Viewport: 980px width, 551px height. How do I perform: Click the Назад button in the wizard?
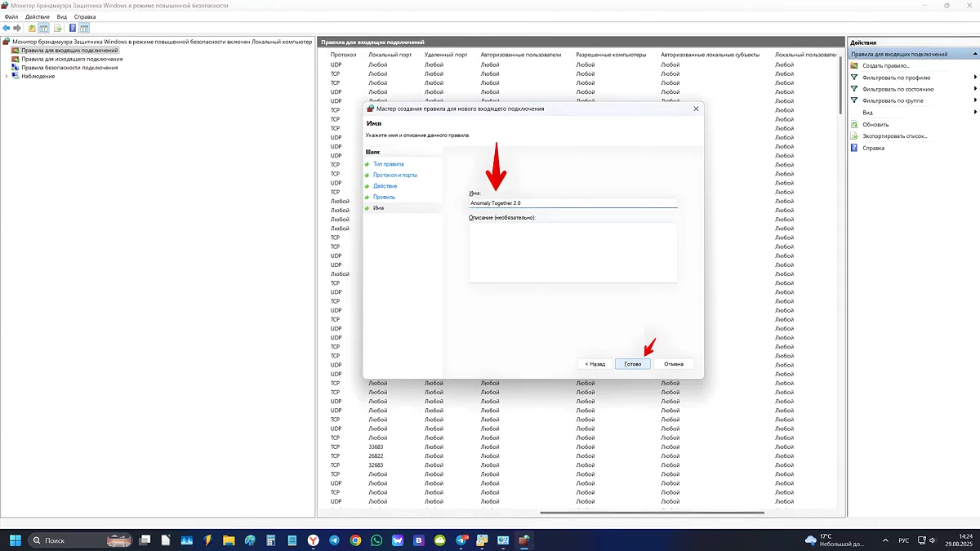[x=594, y=364]
